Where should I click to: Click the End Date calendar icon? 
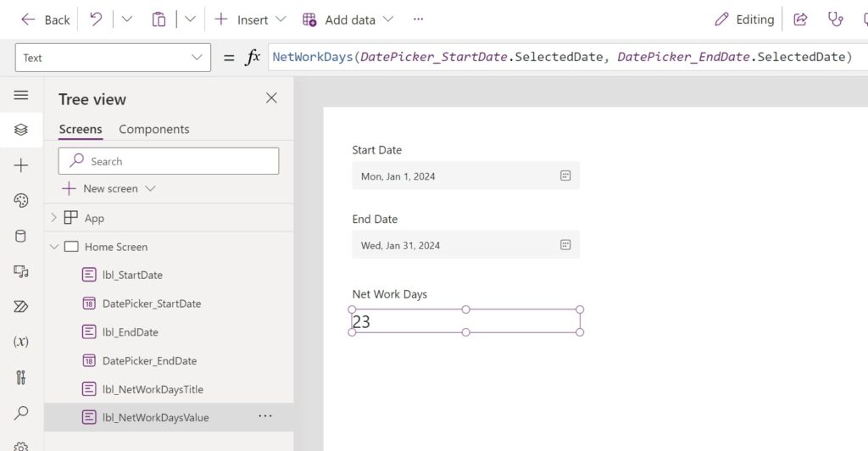(565, 245)
